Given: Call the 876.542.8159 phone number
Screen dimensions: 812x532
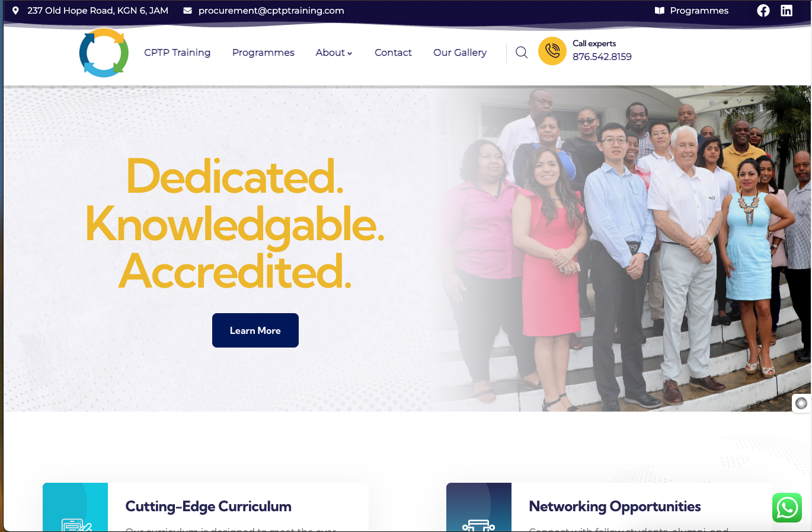Looking at the screenshot, I should [x=602, y=57].
